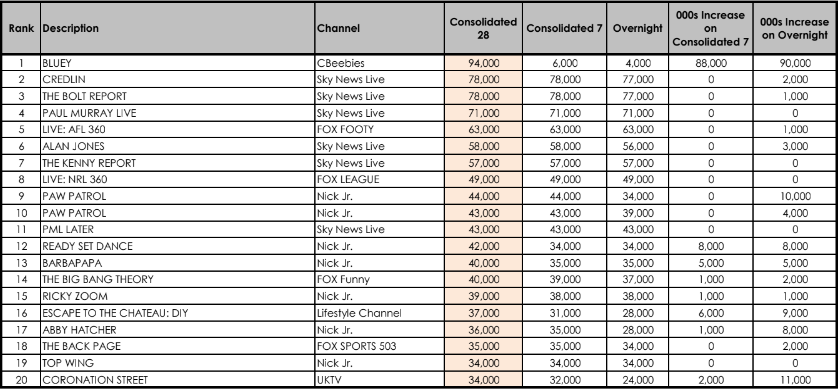The image size is (839, 389).
Task: Select the FOX LEAGUE channel cell
Action: point(379,179)
